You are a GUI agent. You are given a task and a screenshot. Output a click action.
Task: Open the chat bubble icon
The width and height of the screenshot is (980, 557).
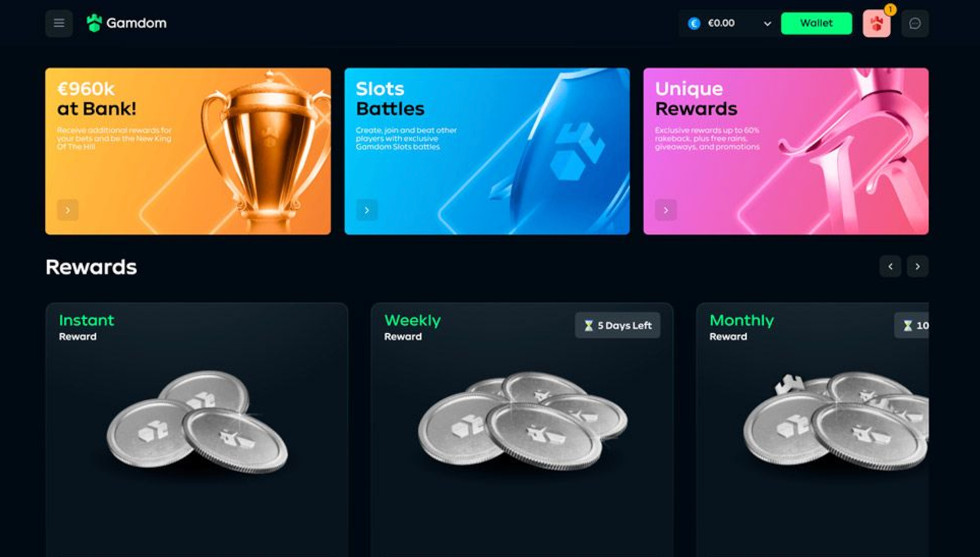(914, 23)
